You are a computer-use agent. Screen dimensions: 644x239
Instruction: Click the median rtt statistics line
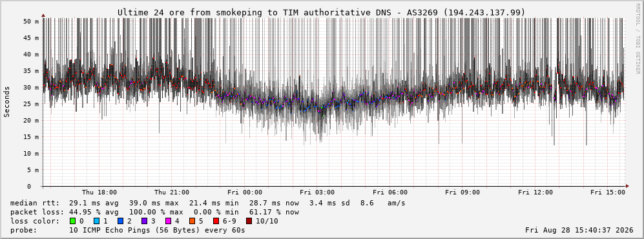207,203
